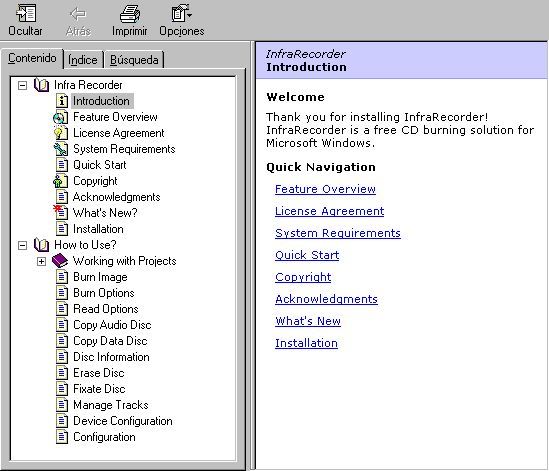Click the Ocultar (hide) toolbar icon

point(26,13)
